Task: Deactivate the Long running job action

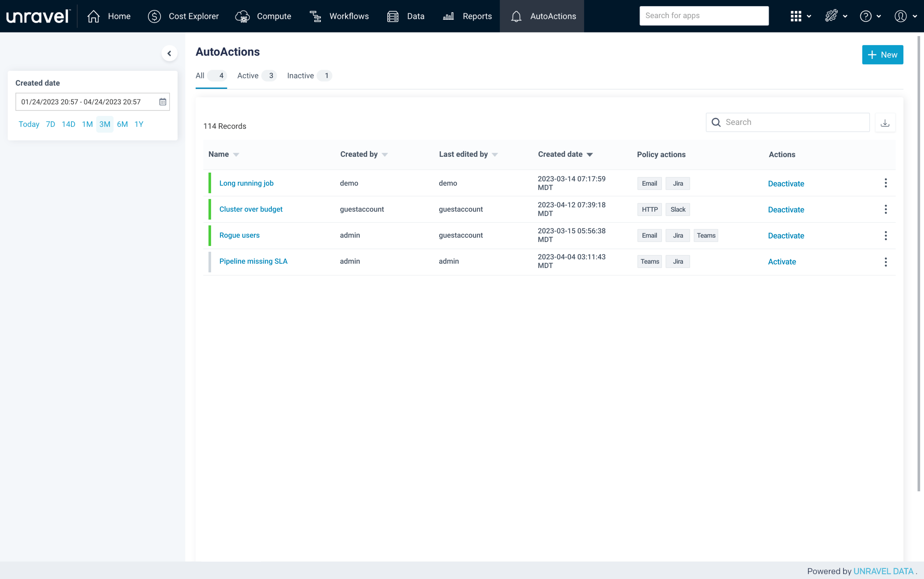Action: pos(786,183)
